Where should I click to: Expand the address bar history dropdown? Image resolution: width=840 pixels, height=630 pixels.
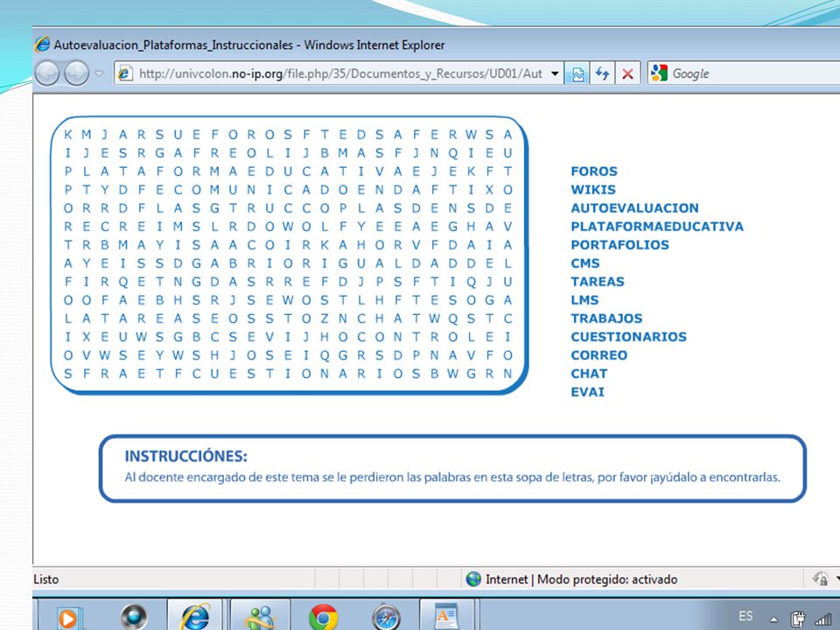coord(555,73)
